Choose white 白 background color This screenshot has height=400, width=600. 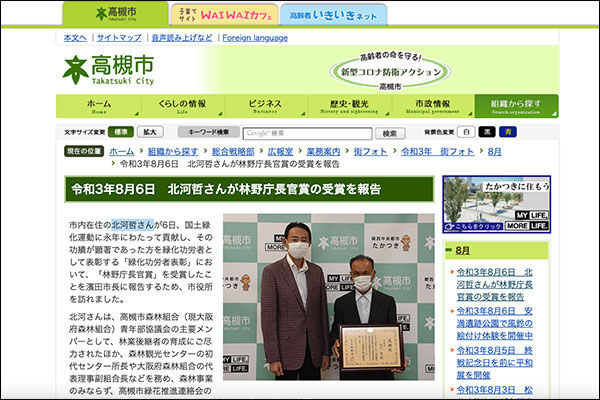[x=466, y=132]
